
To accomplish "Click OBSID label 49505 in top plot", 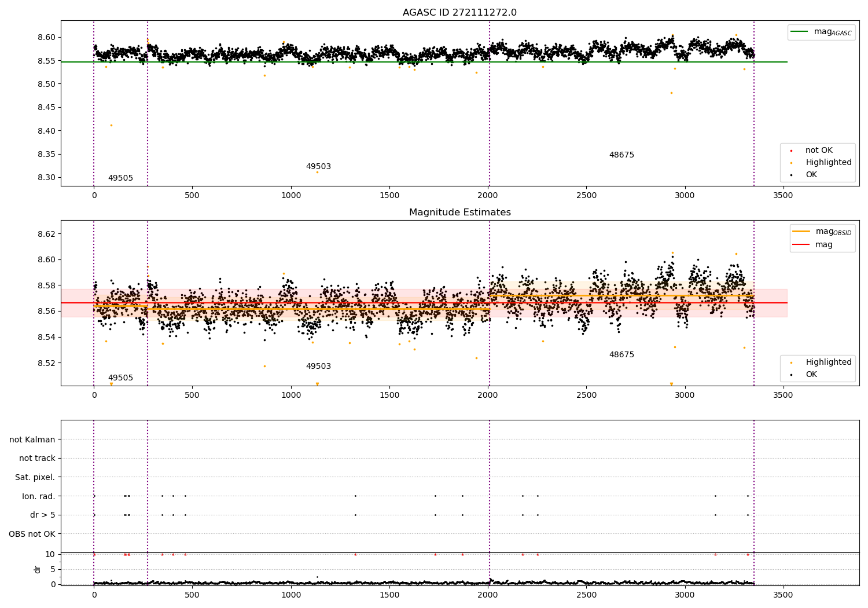I will pyautogui.click(x=120, y=178).
